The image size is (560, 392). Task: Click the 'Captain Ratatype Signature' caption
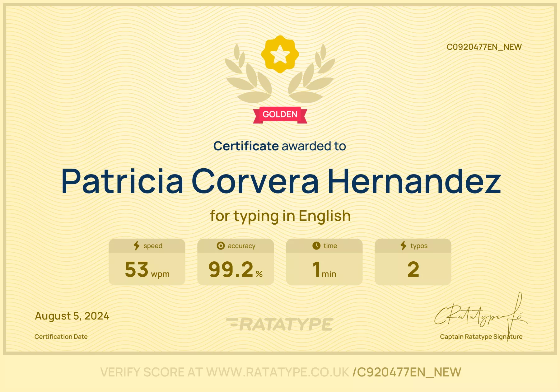point(481,337)
